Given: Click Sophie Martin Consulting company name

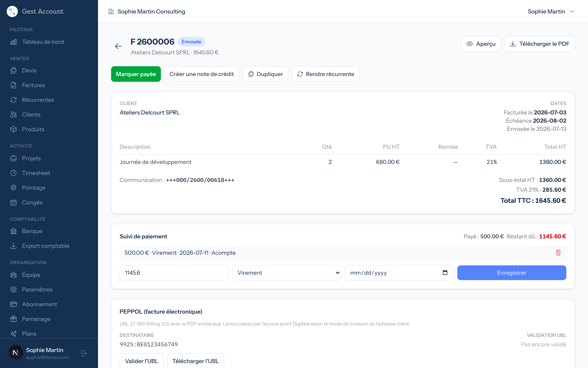Looking at the screenshot, I should (151, 11).
